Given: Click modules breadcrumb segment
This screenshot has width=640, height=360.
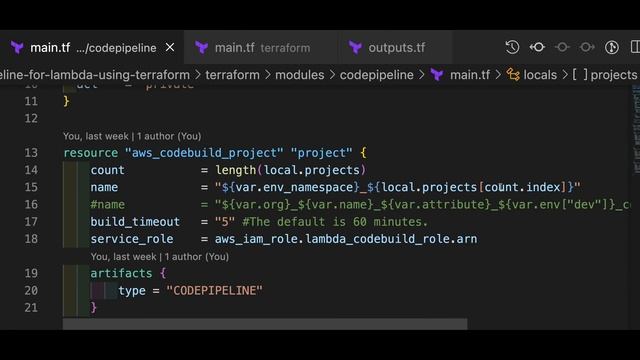Looking at the screenshot, I should click(x=300, y=75).
